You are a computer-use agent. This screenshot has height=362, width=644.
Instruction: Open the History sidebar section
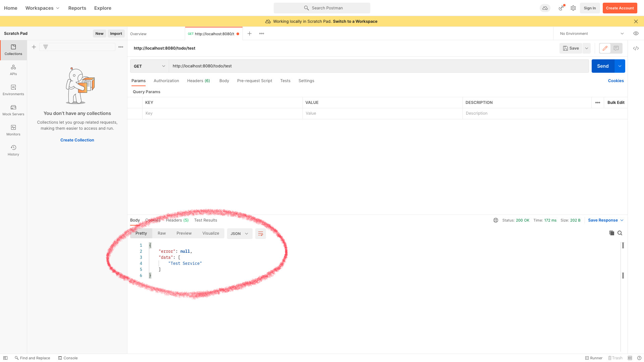[13, 150]
